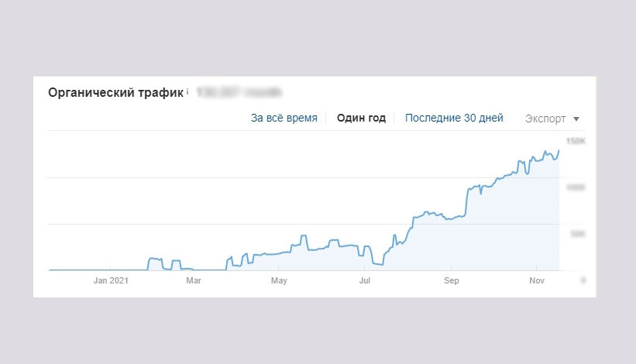Click the Экспорт label
Screen dimensions: 636x364
click(545, 118)
